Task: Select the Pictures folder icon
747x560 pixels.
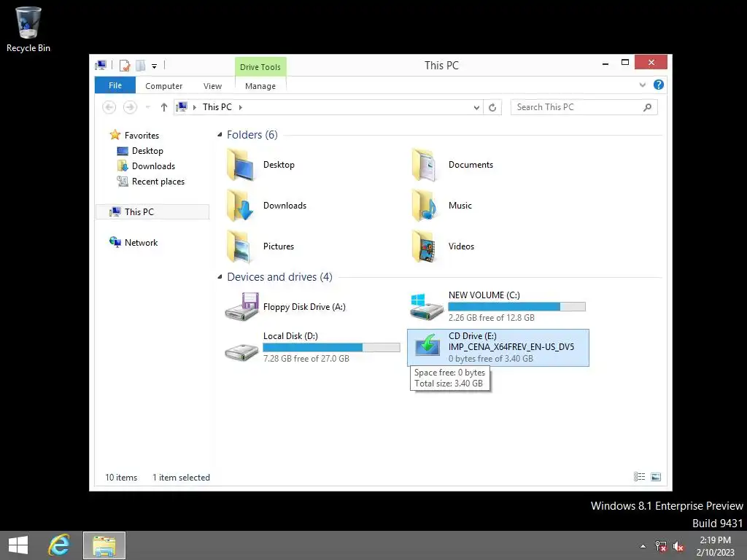Action: (x=239, y=246)
